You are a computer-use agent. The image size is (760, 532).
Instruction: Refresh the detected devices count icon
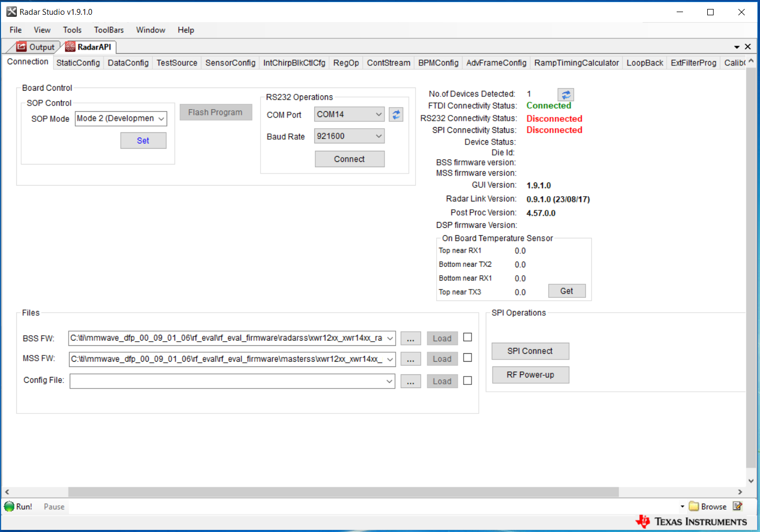click(565, 94)
